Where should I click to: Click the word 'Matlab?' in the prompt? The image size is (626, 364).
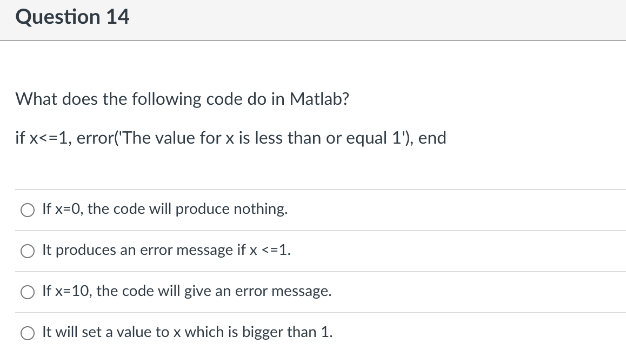(319, 99)
